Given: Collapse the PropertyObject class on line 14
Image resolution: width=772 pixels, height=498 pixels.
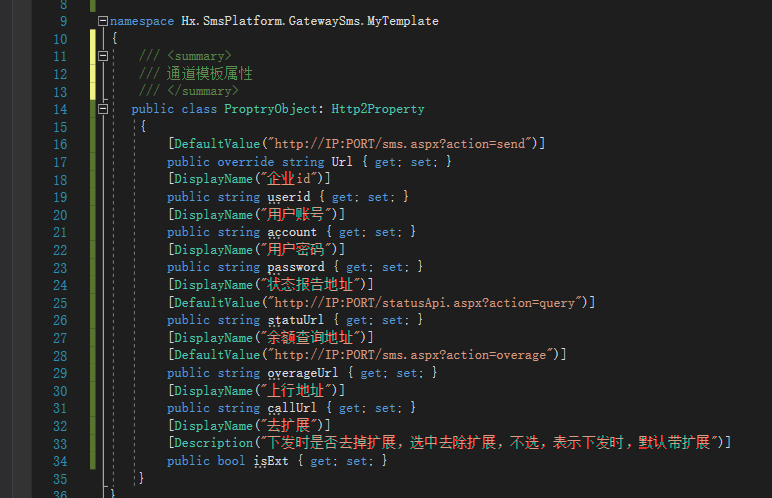Looking at the screenshot, I should click(x=103, y=109).
